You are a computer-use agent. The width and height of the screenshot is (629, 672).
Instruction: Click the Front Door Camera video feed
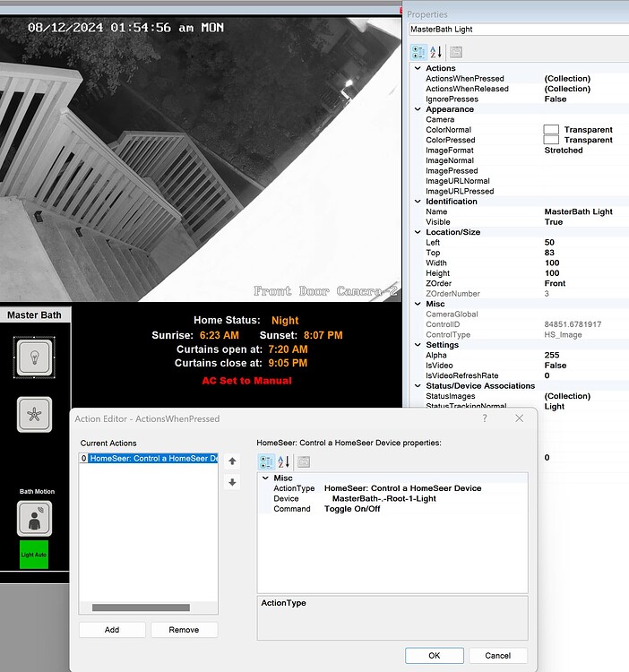tap(201, 159)
